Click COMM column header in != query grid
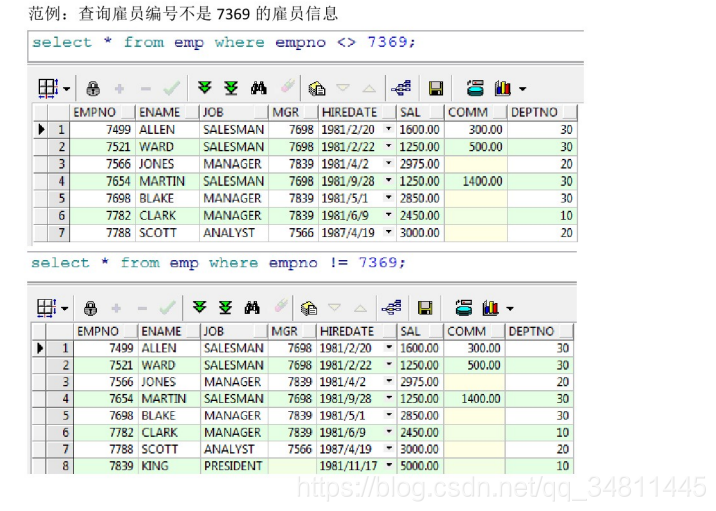716x511 pixels. 474,331
